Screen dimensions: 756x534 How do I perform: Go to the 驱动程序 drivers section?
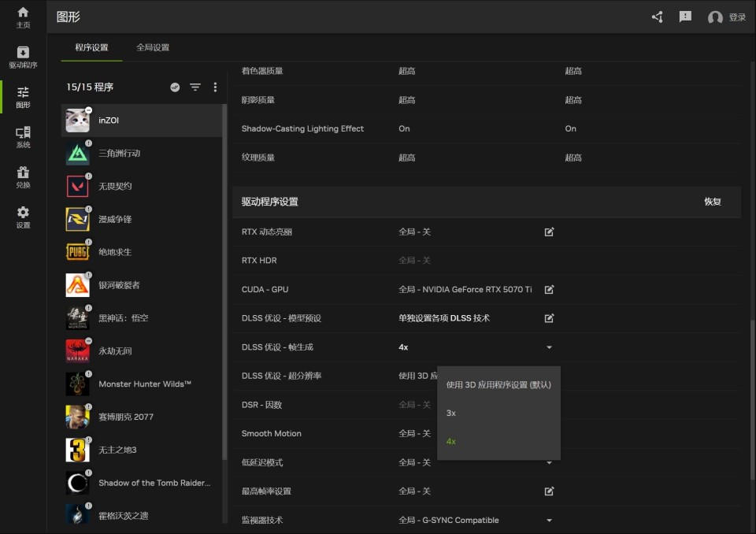point(23,57)
